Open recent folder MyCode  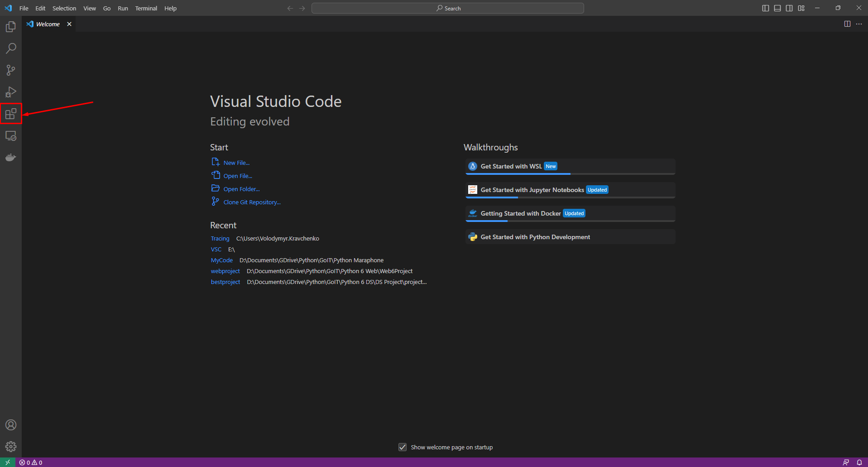click(x=222, y=260)
